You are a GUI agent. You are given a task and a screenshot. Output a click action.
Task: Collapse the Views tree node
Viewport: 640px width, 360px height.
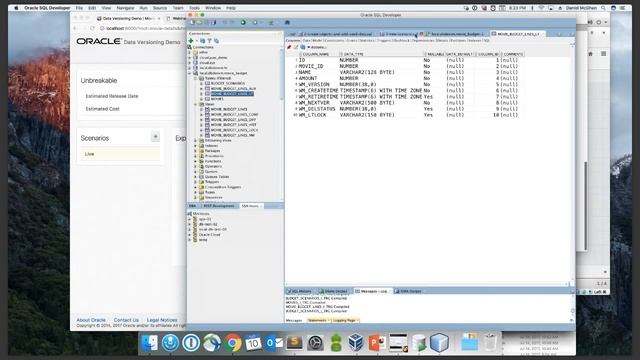coord(196,104)
